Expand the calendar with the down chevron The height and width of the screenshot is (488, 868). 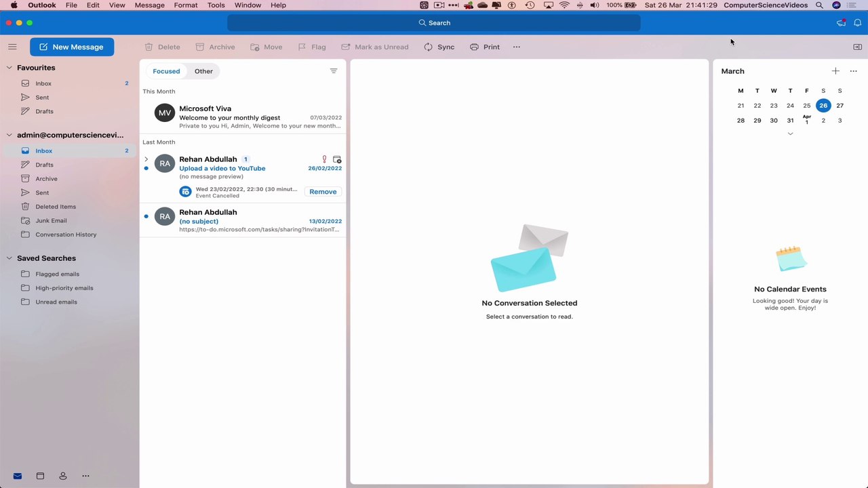pyautogui.click(x=790, y=134)
